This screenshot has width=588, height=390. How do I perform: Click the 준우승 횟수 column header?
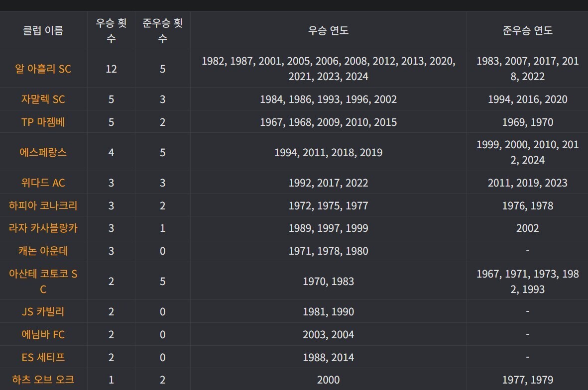162,30
